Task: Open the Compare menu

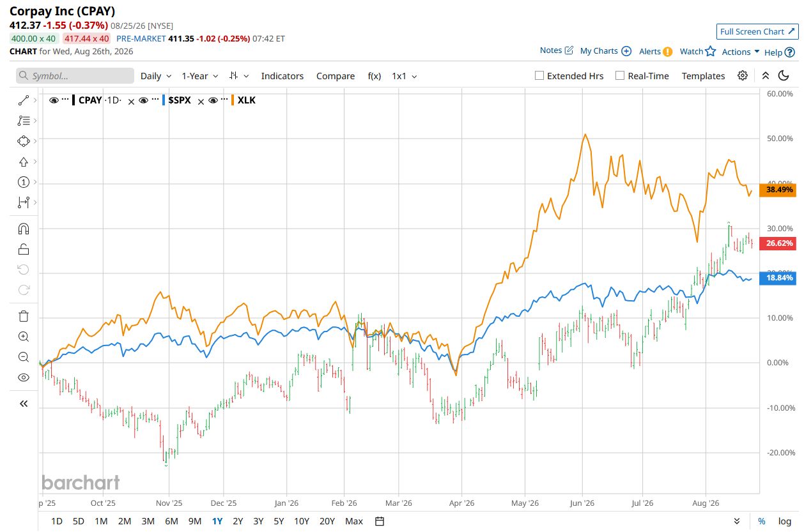Action: pyautogui.click(x=336, y=76)
